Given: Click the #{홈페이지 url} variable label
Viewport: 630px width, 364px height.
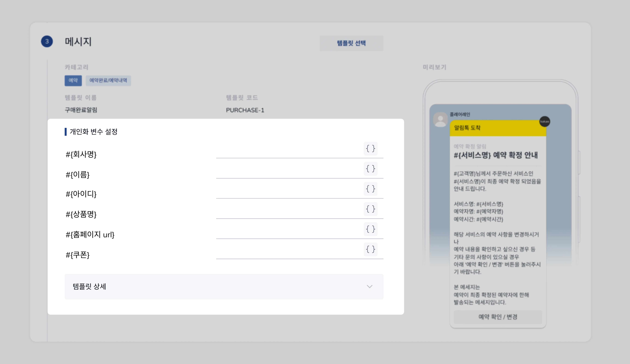Looking at the screenshot, I should pyautogui.click(x=90, y=235).
